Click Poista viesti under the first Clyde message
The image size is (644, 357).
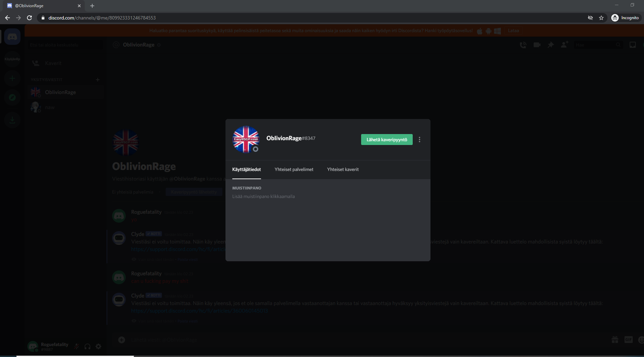pos(188,260)
